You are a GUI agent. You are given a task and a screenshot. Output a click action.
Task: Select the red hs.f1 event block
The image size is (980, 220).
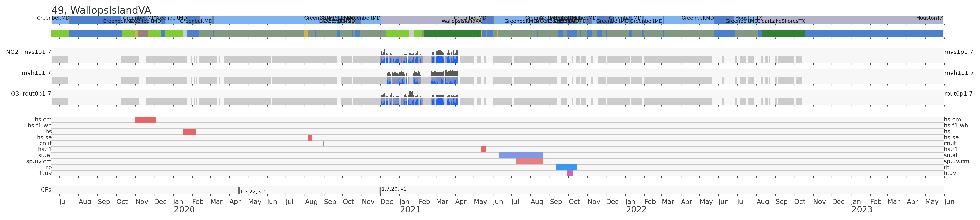(x=483, y=149)
